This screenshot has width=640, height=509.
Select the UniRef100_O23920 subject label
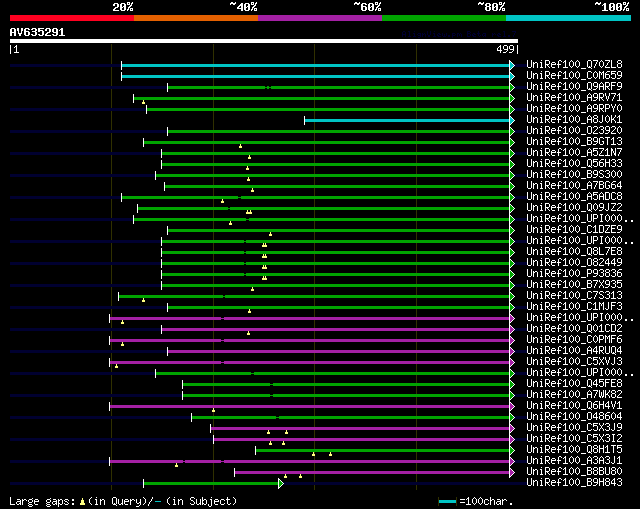[574, 130]
